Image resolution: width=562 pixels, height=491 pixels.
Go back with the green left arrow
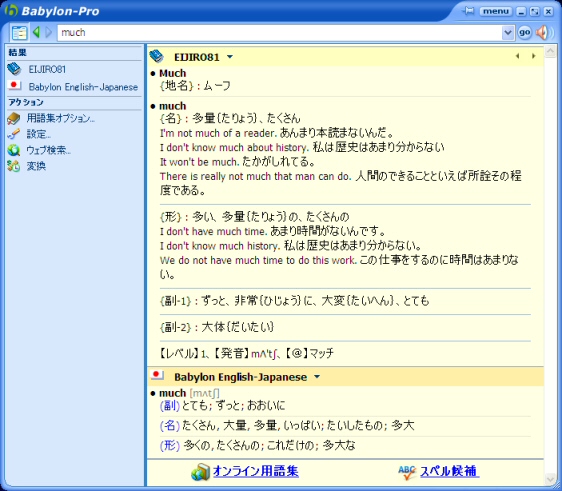[36, 32]
